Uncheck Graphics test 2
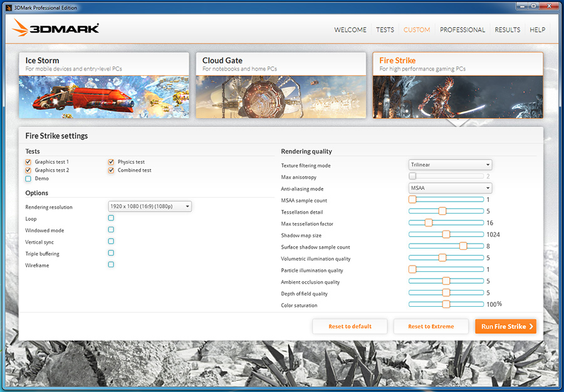Image resolution: width=564 pixels, height=392 pixels. pos(28,170)
